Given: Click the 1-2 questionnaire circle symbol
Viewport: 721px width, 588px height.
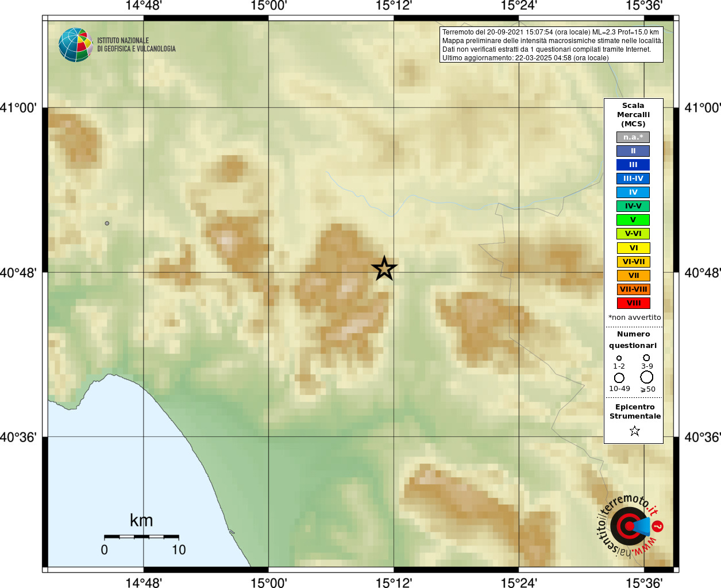Looking at the screenshot, I should point(619,358).
